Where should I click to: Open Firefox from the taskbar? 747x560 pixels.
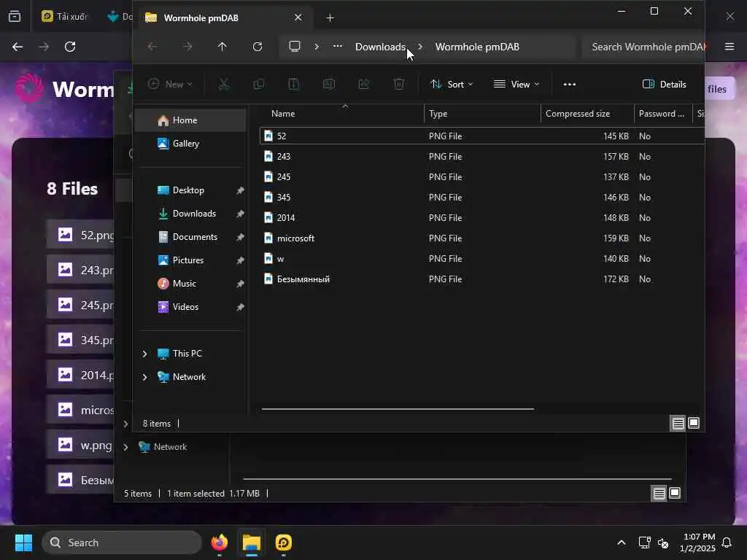tap(219, 542)
